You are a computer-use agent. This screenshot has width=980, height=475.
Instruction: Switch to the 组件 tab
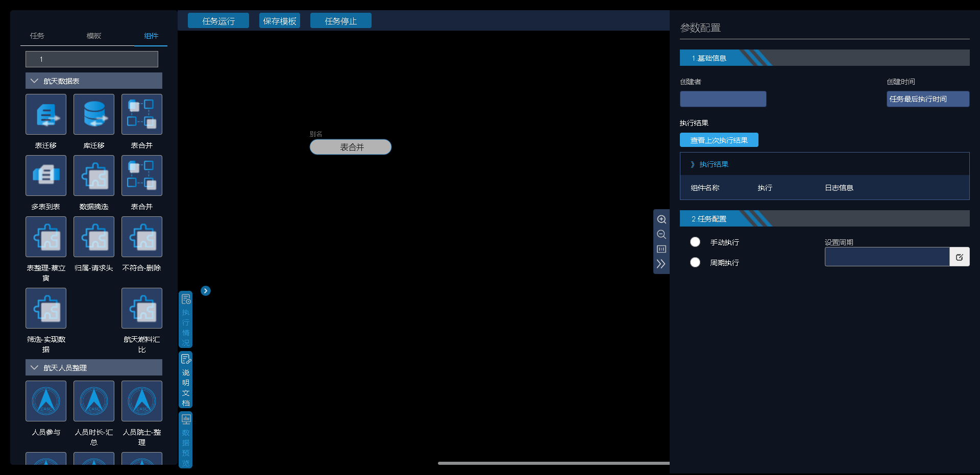(151, 36)
